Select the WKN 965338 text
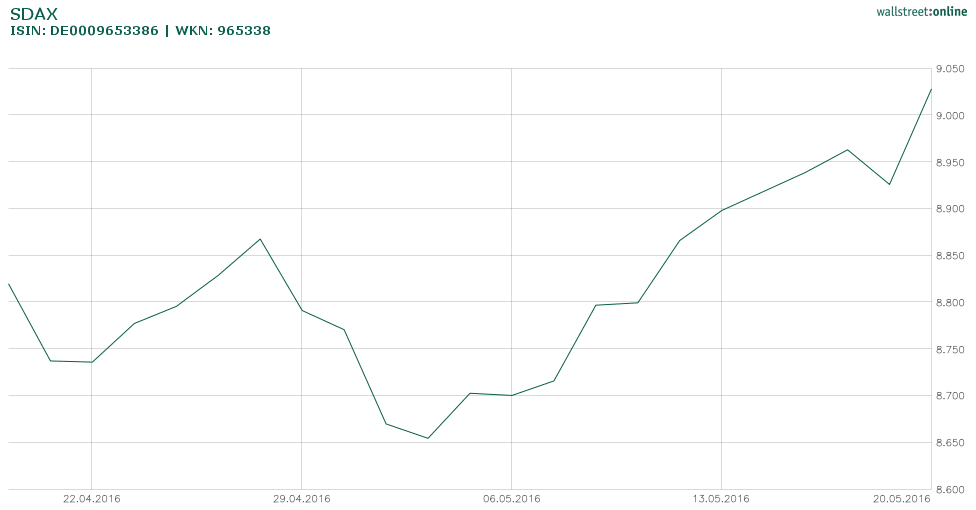Screen dimensions: 976x510 coord(223,31)
